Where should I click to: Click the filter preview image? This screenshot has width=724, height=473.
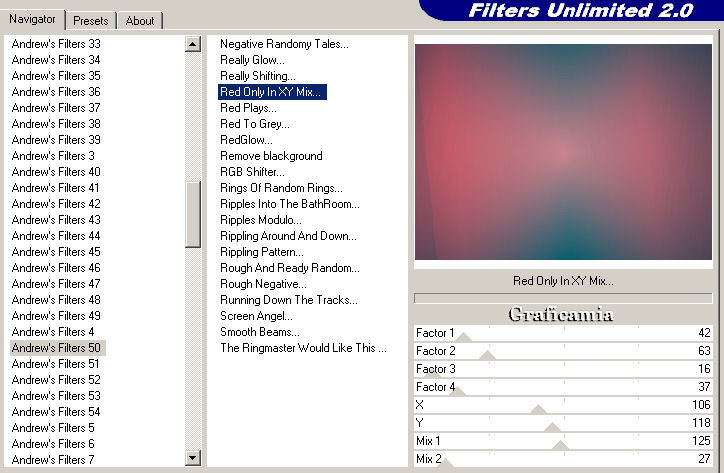click(563, 152)
